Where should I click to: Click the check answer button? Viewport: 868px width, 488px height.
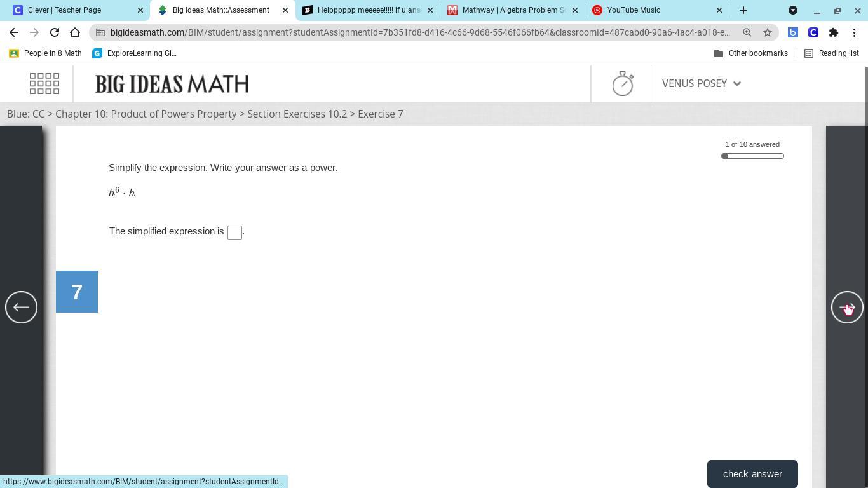click(x=752, y=474)
